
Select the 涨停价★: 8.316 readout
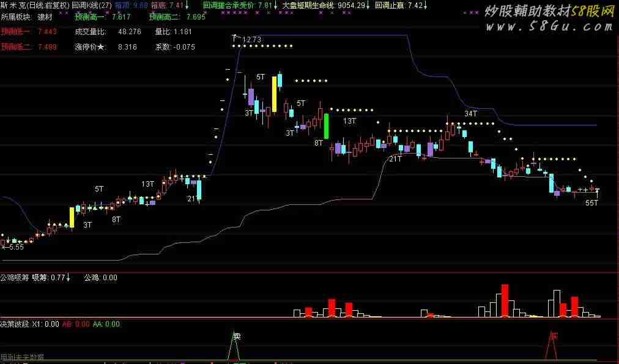point(106,47)
